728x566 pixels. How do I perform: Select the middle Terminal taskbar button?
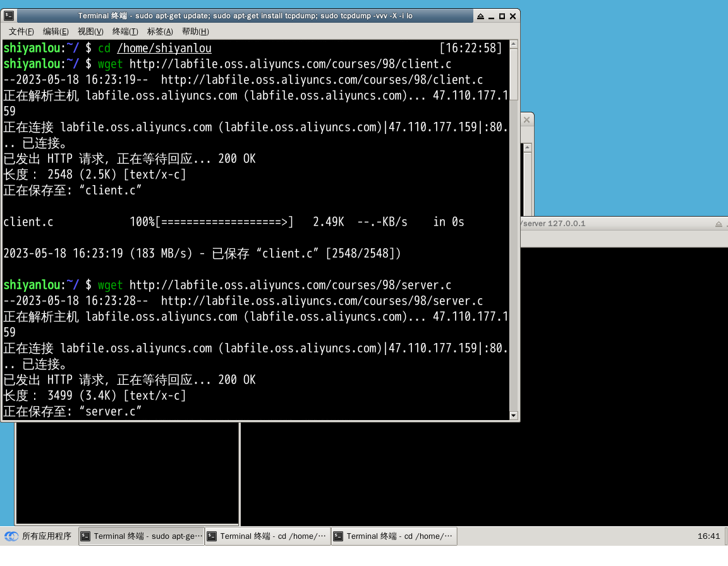pyautogui.click(x=268, y=536)
